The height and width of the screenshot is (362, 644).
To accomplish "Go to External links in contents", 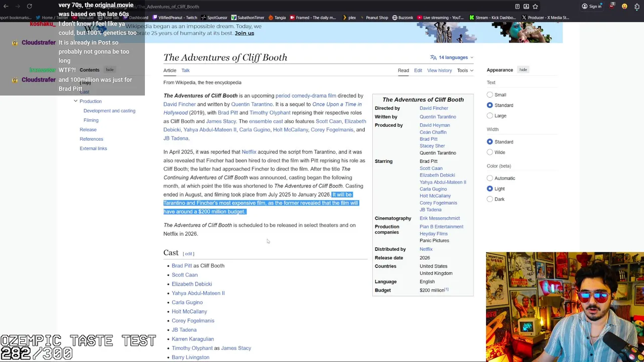I will point(93,148).
